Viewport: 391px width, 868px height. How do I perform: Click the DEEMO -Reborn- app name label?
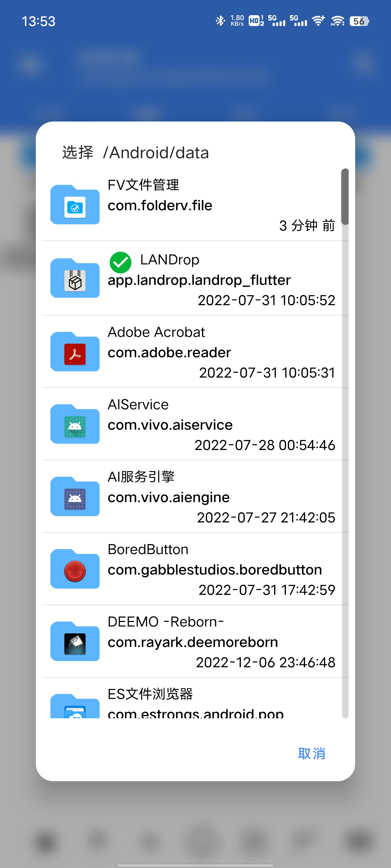[x=166, y=622]
